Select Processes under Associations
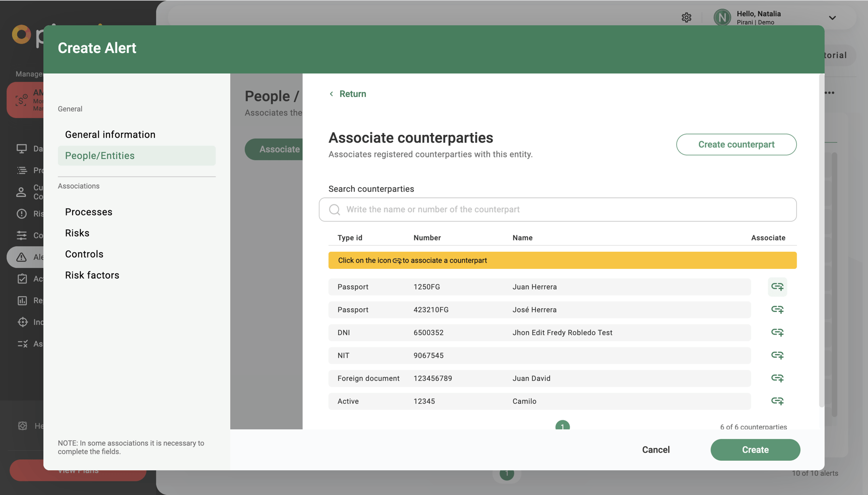Image resolution: width=868 pixels, height=495 pixels. [x=89, y=212]
